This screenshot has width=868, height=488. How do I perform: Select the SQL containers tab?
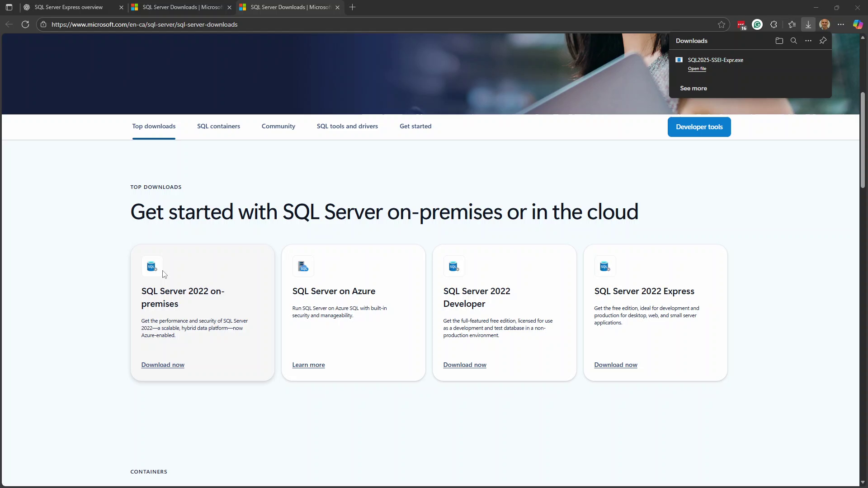pyautogui.click(x=218, y=127)
